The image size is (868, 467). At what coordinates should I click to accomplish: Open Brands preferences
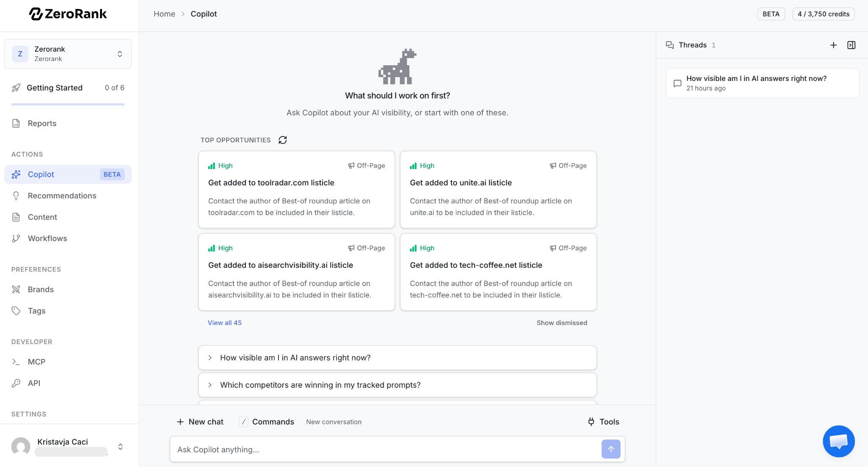point(68,289)
